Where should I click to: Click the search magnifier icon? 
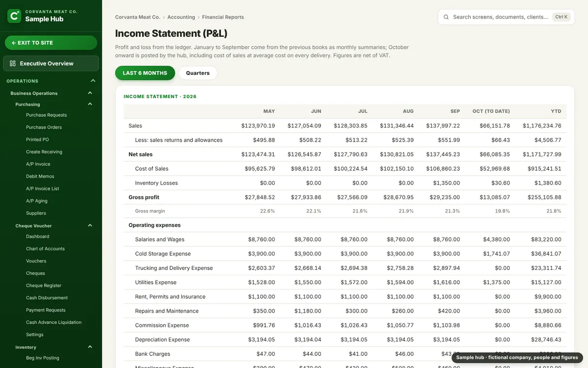pos(446,17)
